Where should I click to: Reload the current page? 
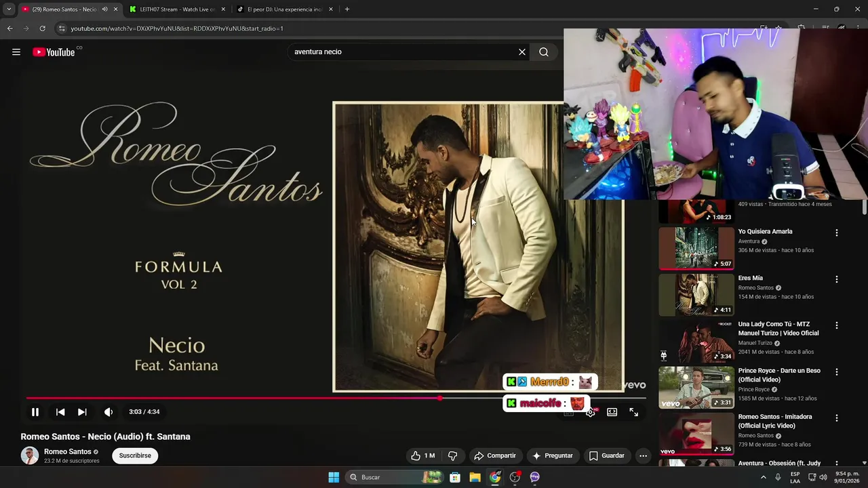click(x=42, y=28)
